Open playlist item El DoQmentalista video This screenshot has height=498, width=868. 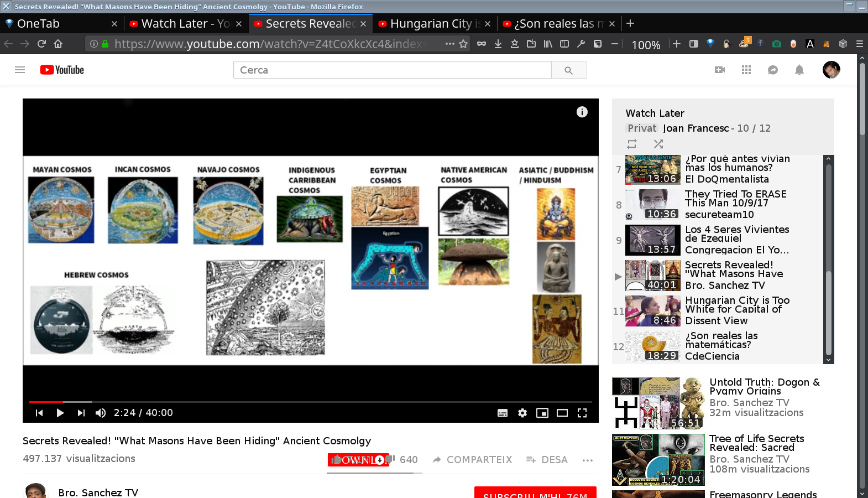click(717, 169)
